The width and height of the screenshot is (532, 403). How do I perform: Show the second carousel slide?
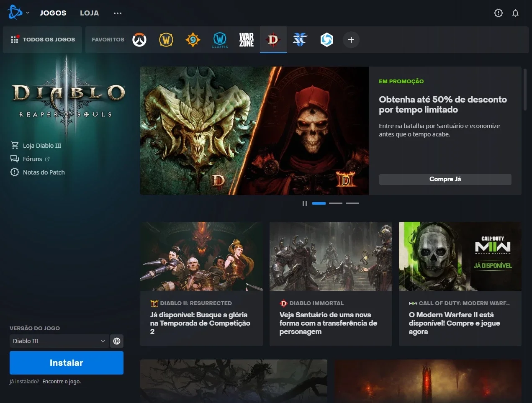[x=336, y=203]
